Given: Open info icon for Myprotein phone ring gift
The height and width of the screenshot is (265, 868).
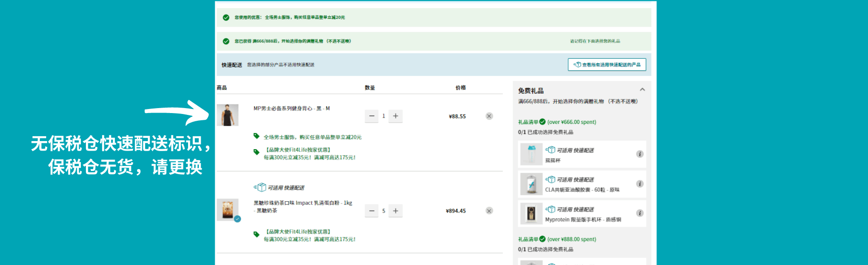Looking at the screenshot, I should coord(640,213).
